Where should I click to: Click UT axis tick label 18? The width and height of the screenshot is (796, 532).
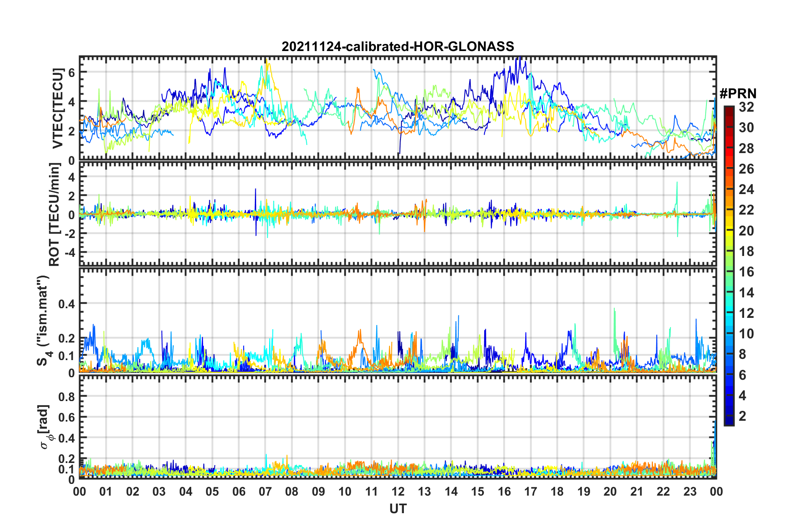(x=557, y=491)
